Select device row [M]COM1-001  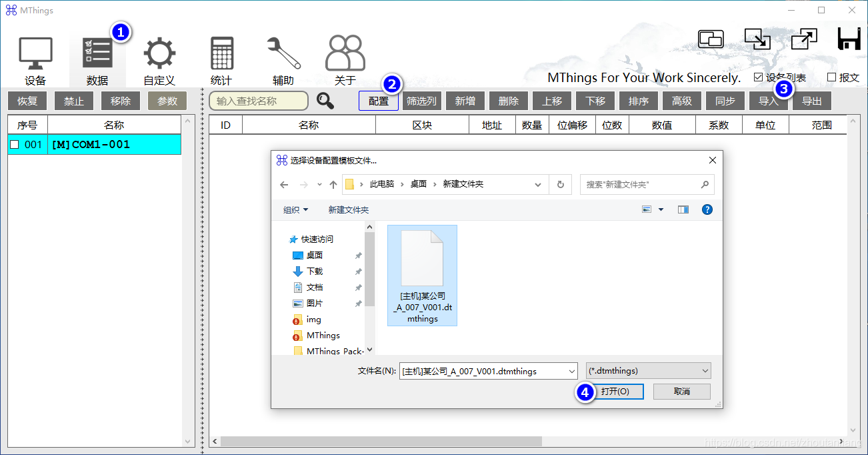pos(95,145)
